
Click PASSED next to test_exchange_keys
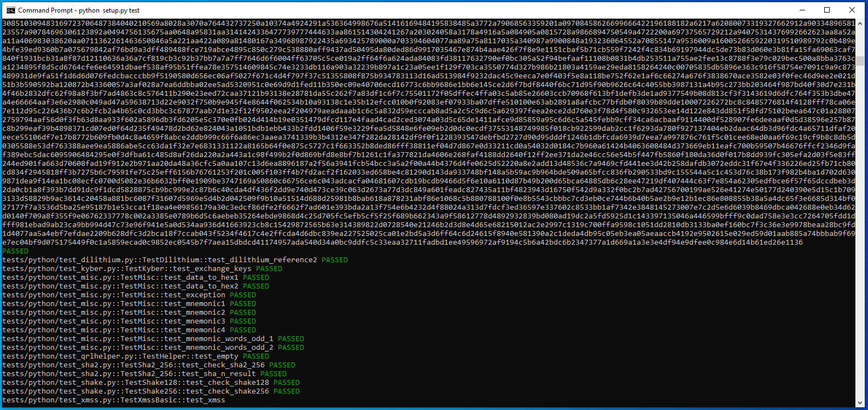point(269,269)
